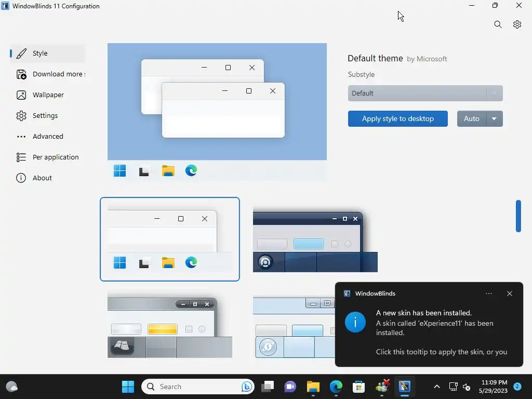532x399 pixels.
Task: Click the Download more disk icon
Action: tap(21, 74)
